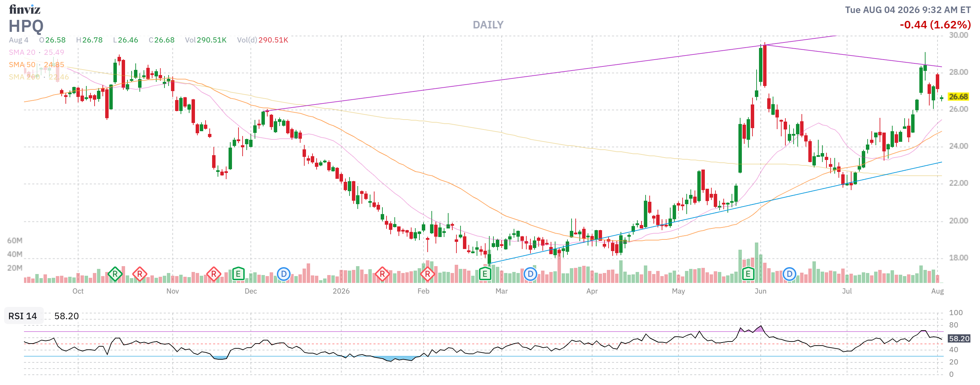Click the price change -0.44 (1.62%)
Screen dimensions: 980x385
coord(935,25)
